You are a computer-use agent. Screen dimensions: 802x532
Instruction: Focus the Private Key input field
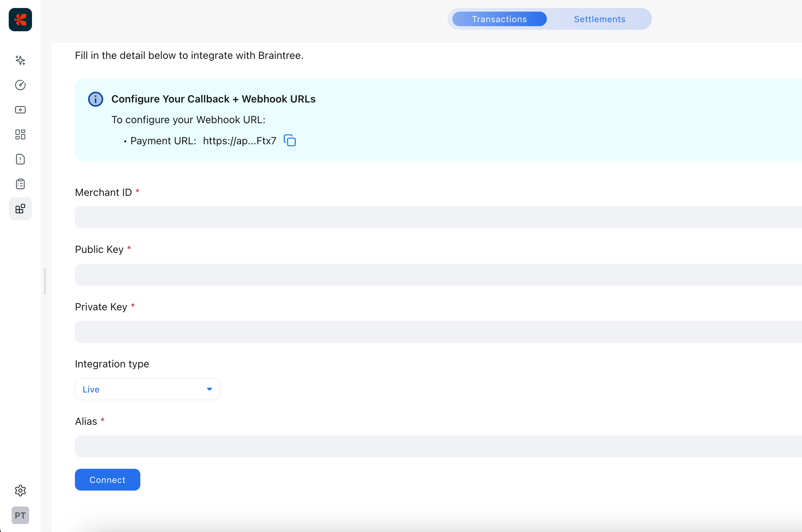click(x=438, y=332)
